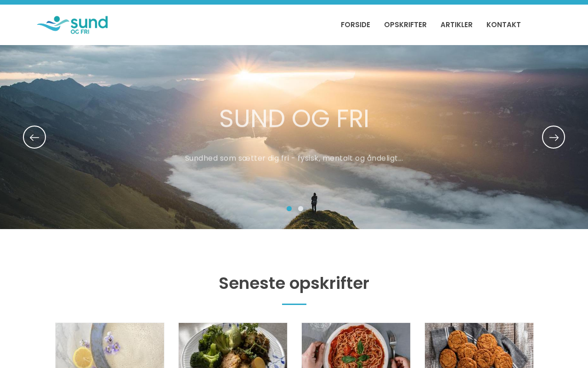Click the hiker figure in hero image
Screen dimensions: 588x368
tap(314, 202)
